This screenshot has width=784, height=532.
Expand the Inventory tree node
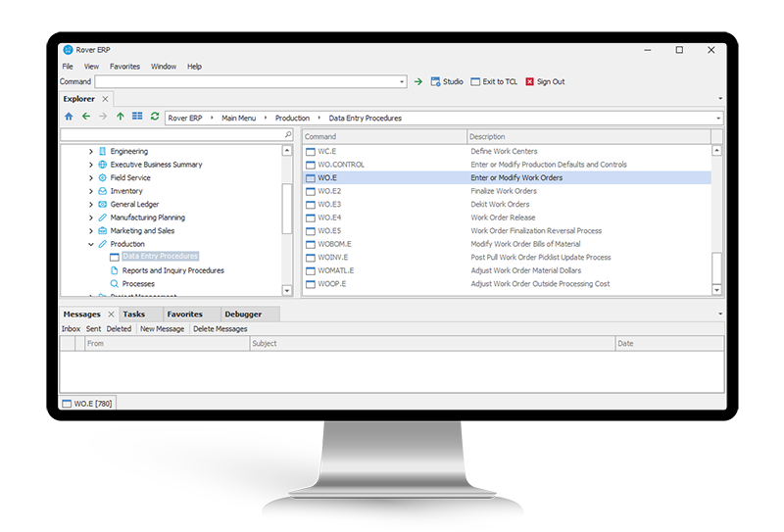(91, 191)
